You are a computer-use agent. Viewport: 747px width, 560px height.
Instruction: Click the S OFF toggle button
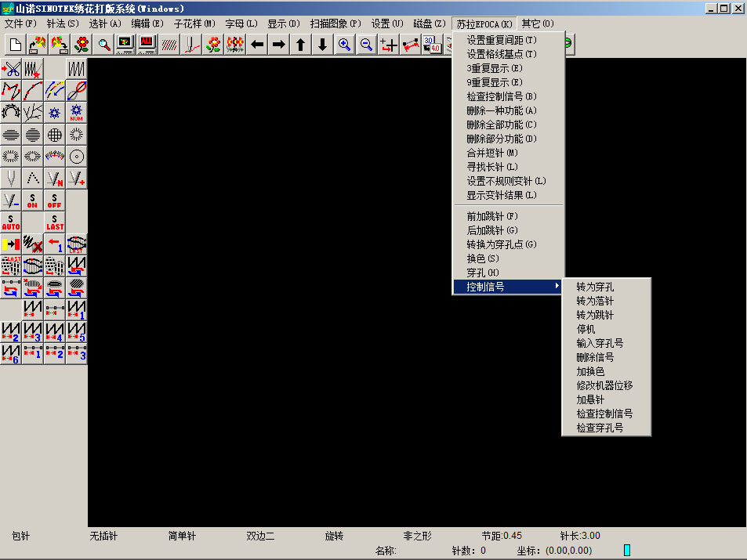[x=55, y=200]
